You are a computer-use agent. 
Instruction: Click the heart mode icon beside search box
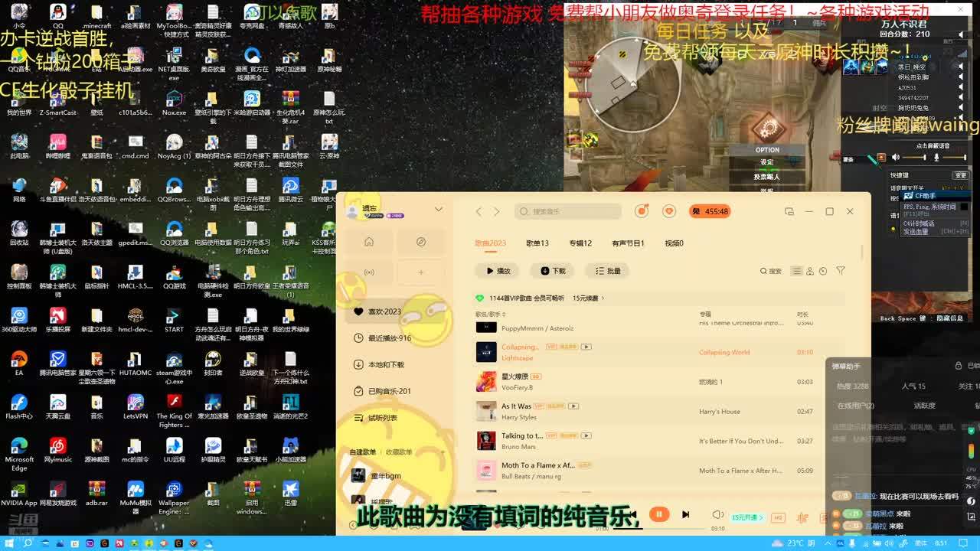point(668,211)
